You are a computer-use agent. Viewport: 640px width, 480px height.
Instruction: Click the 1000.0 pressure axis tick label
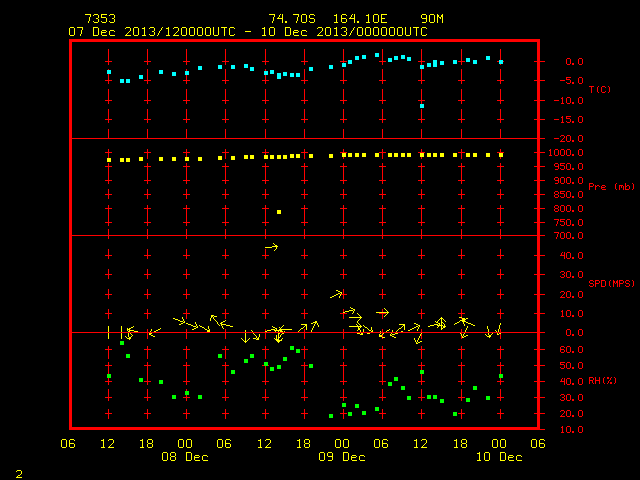click(x=566, y=153)
